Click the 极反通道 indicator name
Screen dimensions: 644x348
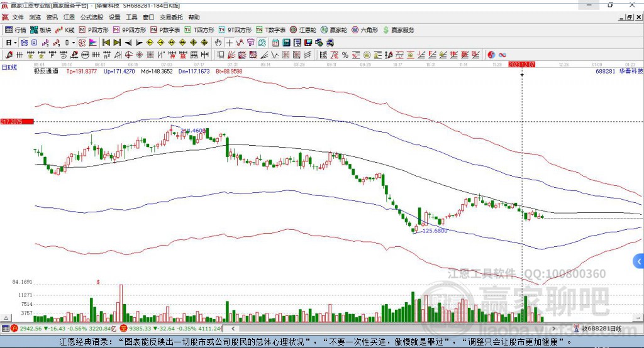[46, 71]
